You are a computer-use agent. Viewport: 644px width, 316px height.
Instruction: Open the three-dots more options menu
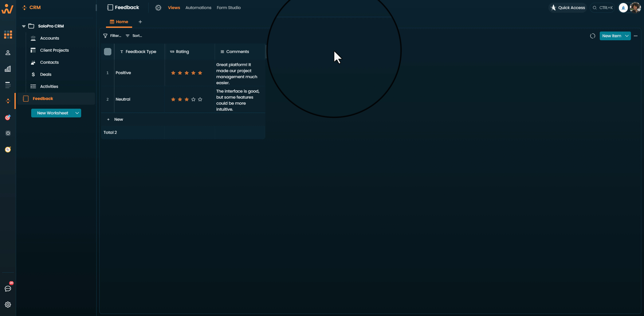636,36
